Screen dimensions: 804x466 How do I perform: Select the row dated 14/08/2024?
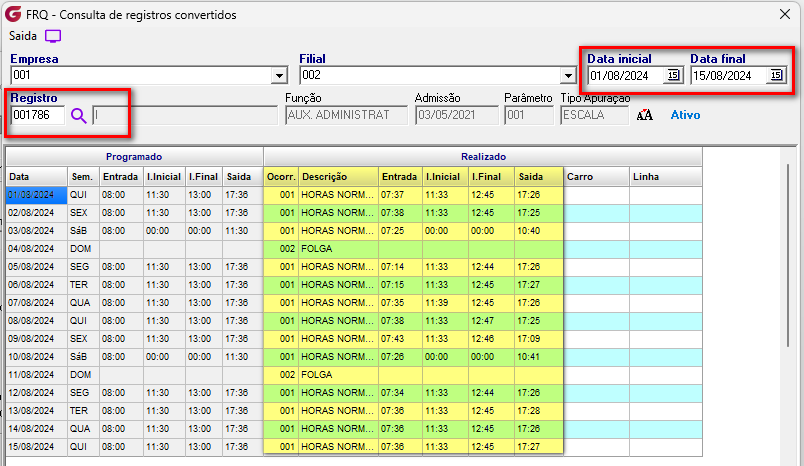pos(354,429)
